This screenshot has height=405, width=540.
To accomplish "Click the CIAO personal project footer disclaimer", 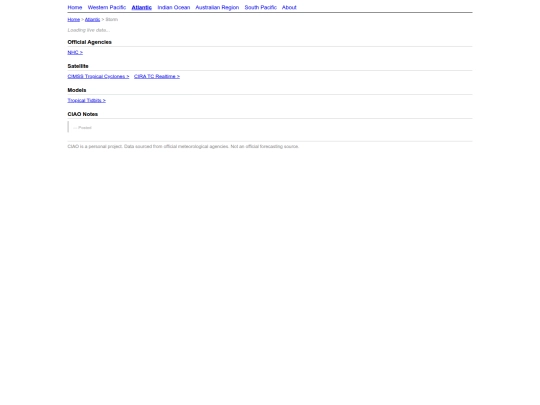I will tap(183, 146).
